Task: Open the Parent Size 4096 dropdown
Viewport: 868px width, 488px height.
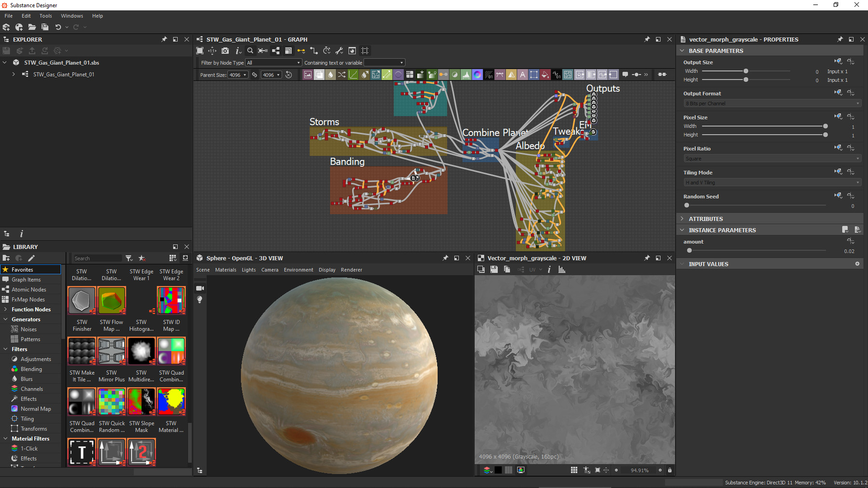Action: (x=237, y=75)
